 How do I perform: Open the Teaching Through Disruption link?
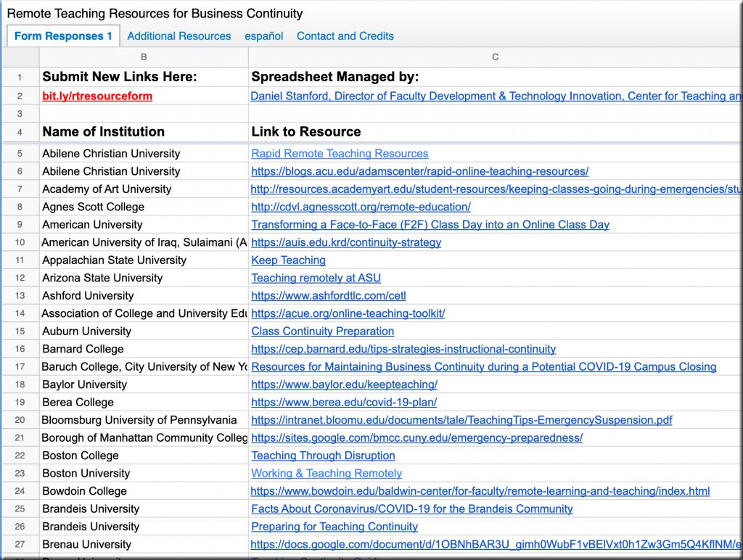tap(323, 456)
